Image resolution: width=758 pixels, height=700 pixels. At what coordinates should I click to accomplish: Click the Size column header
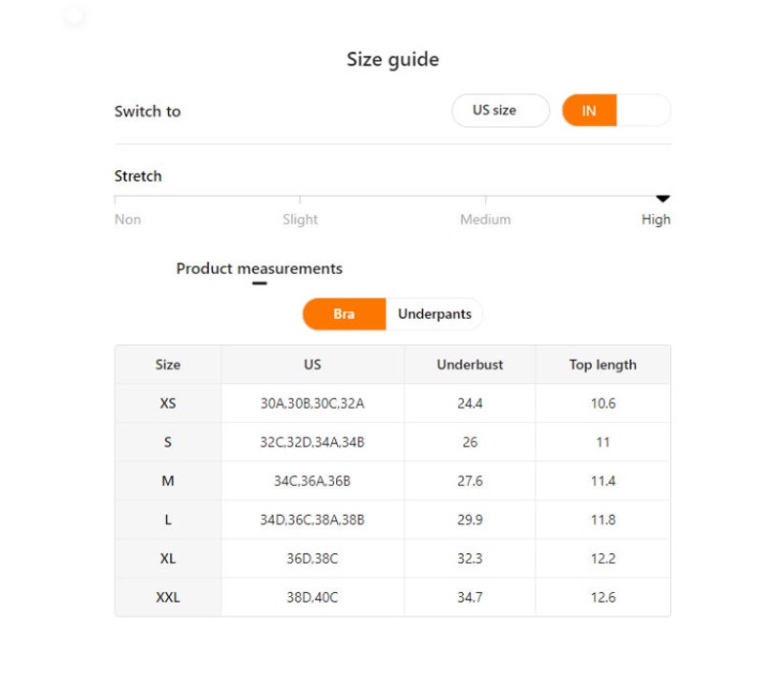[168, 365]
